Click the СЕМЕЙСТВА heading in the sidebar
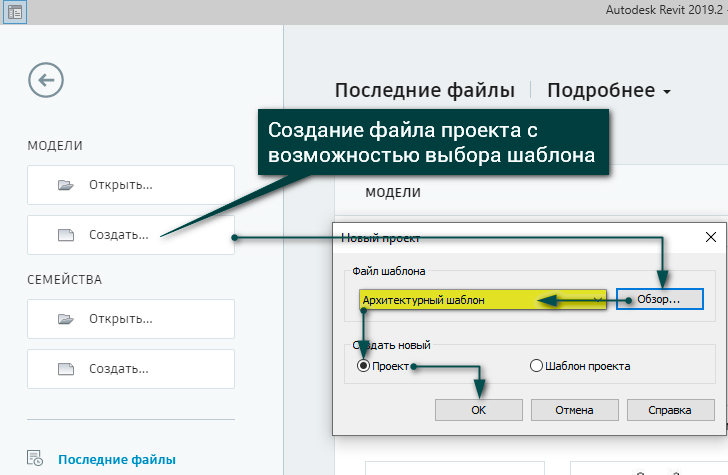Screen dimensions: 728x475 pyautogui.click(x=65, y=280)
